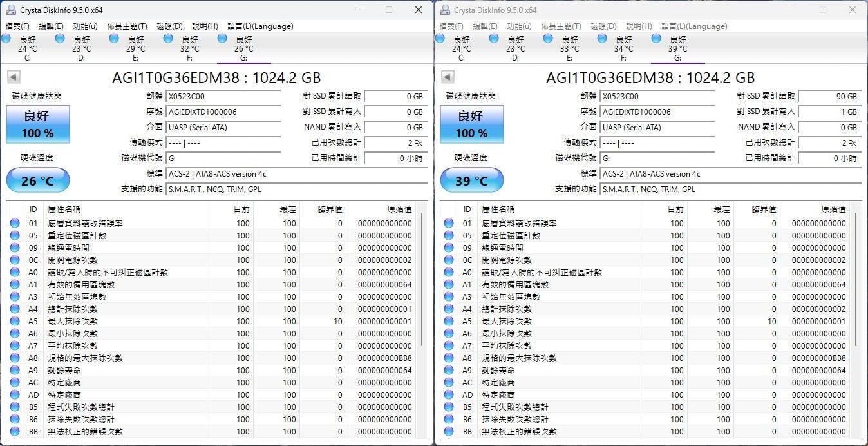Open 檔案(F) menu in the 26 °C window

(x=17, y=26)
